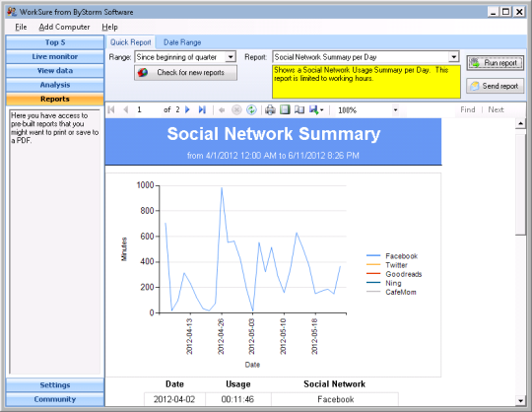Click Social Network column header
This screenshot has height=412, width=532.
pyautogui.click(x=335, y=384)
